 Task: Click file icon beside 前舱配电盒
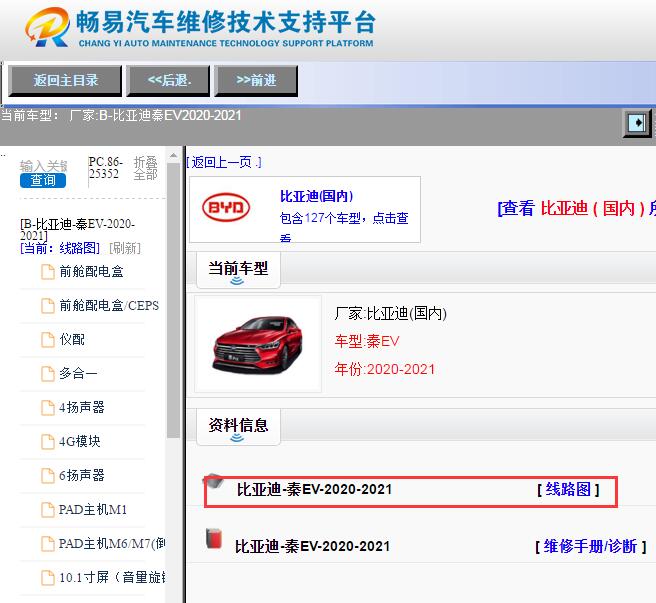[x=48, y=272]
